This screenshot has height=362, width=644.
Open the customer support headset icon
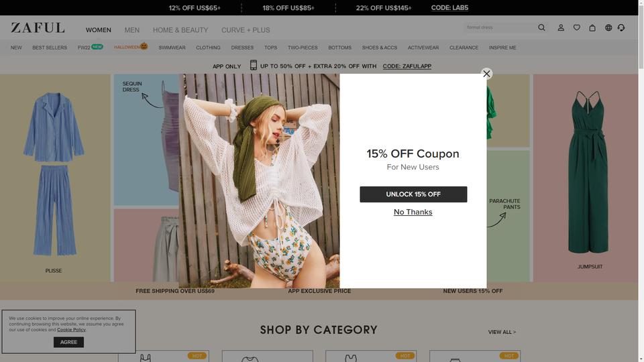(621, 27)
